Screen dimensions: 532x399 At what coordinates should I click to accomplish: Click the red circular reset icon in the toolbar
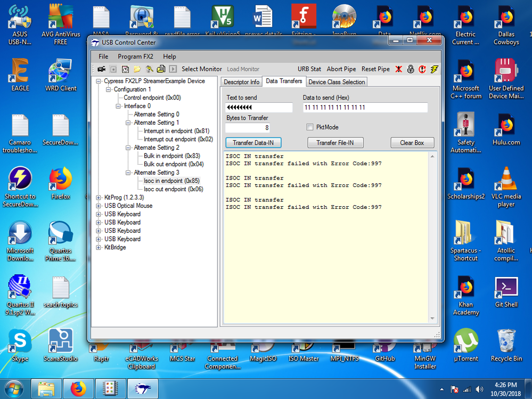[422, 69]
